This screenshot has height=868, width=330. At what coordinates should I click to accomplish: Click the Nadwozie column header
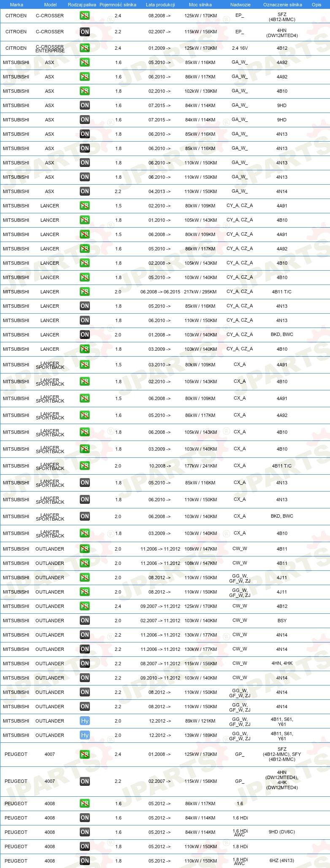point(241,5)
